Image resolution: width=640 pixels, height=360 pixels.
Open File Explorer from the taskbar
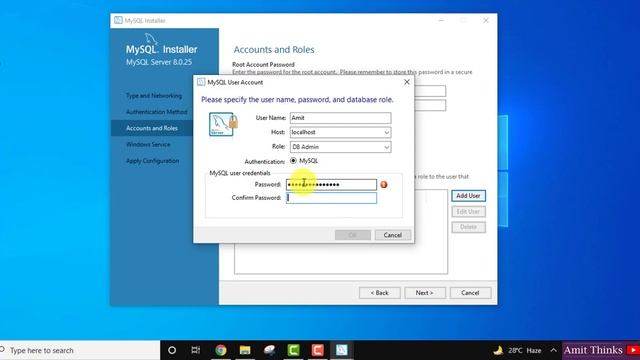click(245, 350)
